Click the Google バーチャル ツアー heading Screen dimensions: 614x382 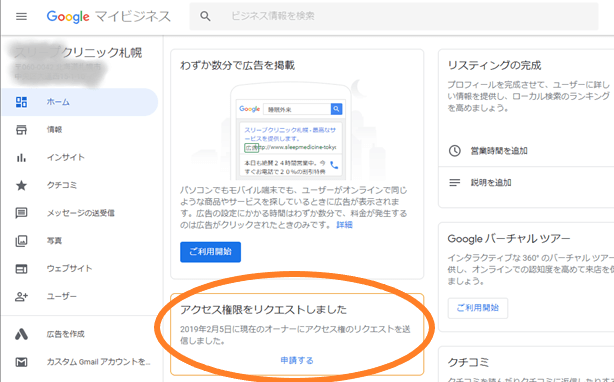[509, 239]
